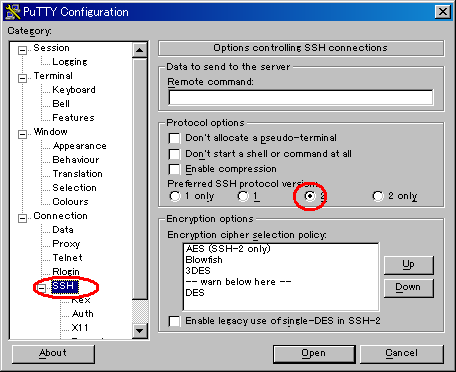The height and width of the screenshot is (372, 456).
Task: Open the Translation settings
Action: point(77,174)
